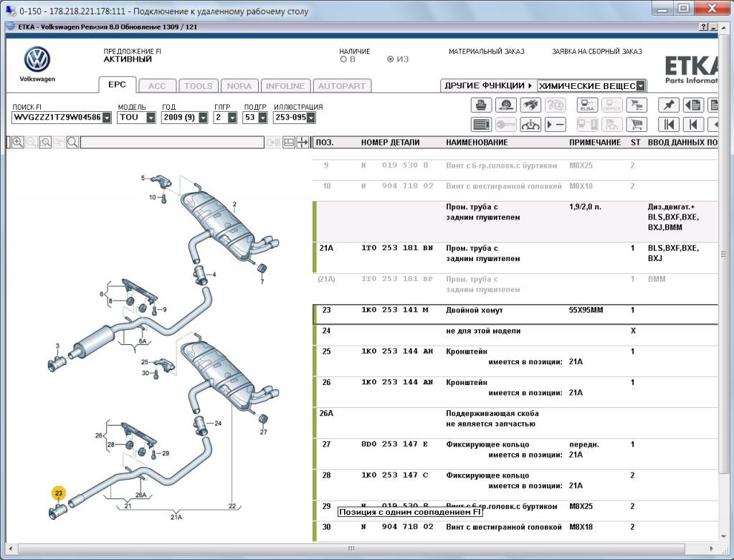The height and width of the screenshot is (560, 734).
Task: Click the 55X95MM note cell
Action: tap(586, 310)
